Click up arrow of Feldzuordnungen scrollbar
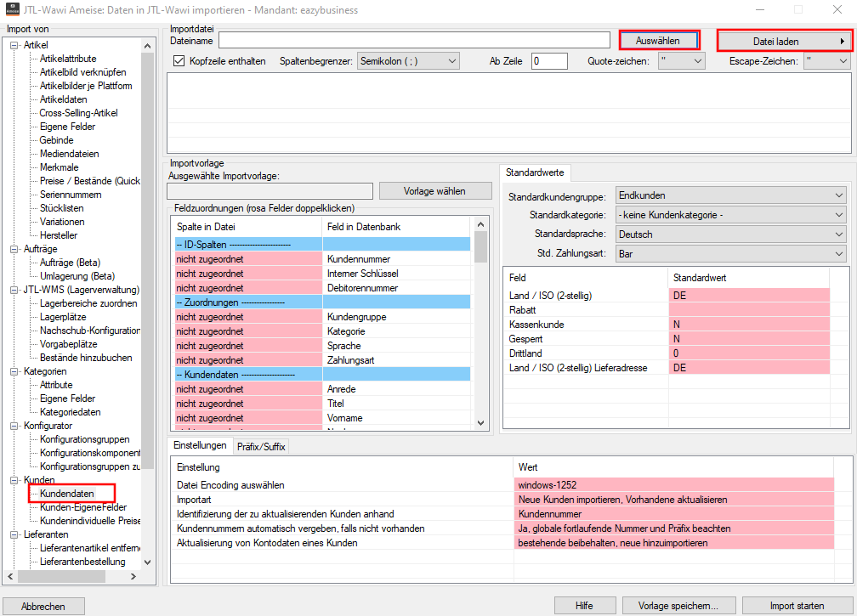This screenshot has height=616, width=857. (481, 224)
